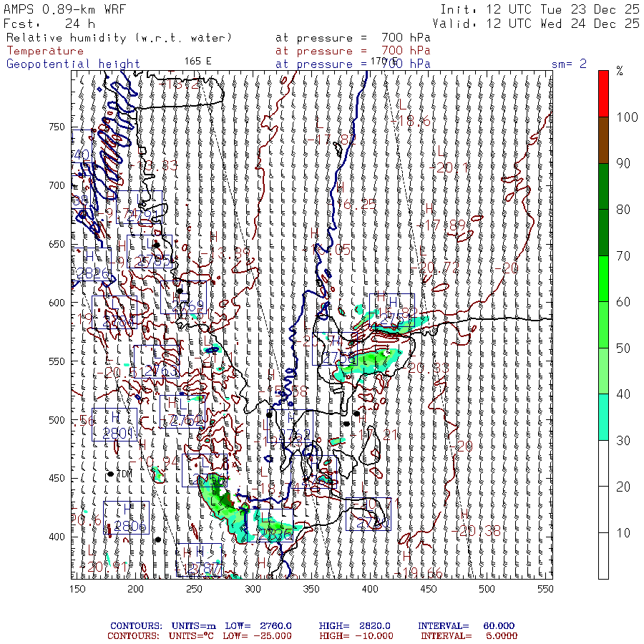The width and height of the screenshot is (644, 644).
Task: Click the black 'at pressure = 700 hPa' text
Action: click(x=353, y=38)
